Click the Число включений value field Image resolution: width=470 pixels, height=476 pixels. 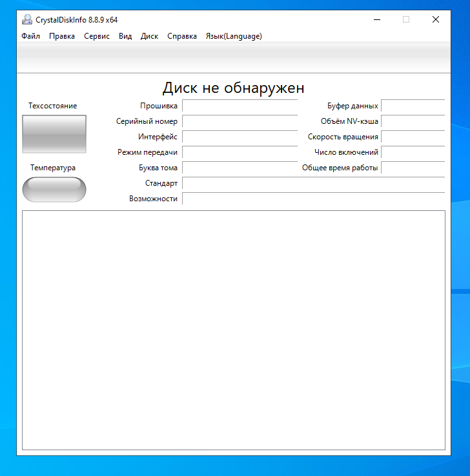(x=413, y=152)
